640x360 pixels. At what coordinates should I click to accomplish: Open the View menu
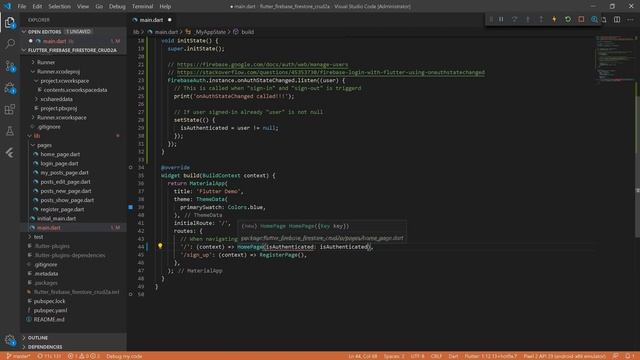[x=83, y=6]
